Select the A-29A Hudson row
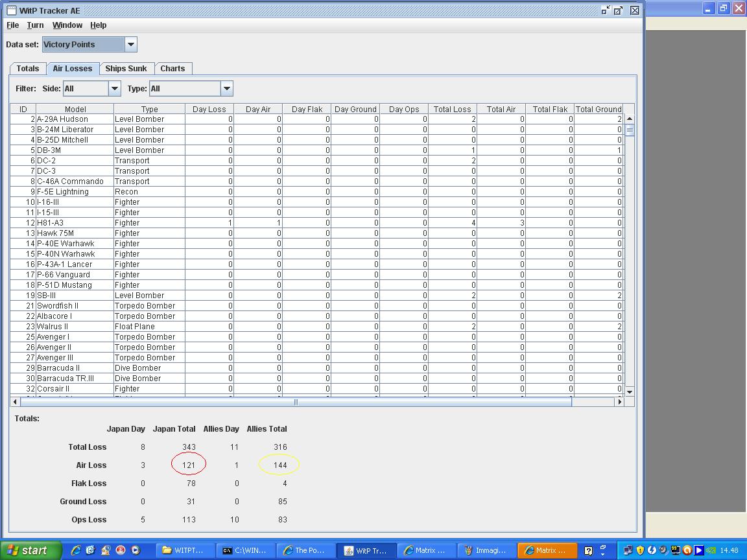 (317, 119)
